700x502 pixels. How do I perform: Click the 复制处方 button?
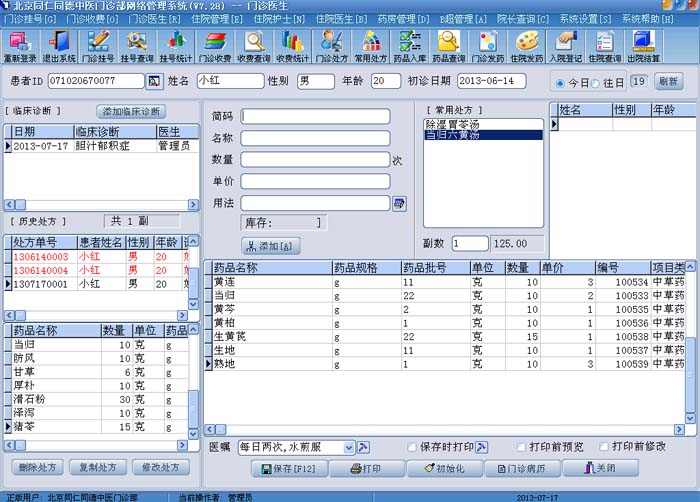pyautogui.click(x=98, y=468)
